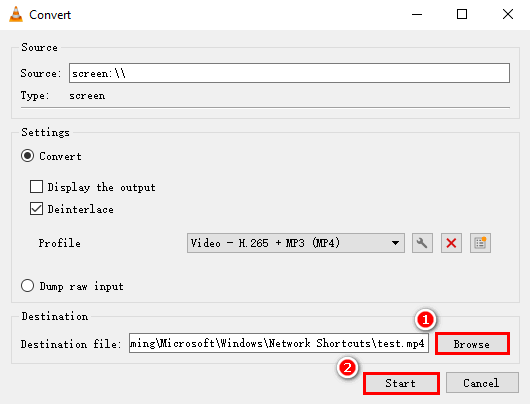Close the Convert window
Screen dimensions: 530x404
[x=508, y=15]
